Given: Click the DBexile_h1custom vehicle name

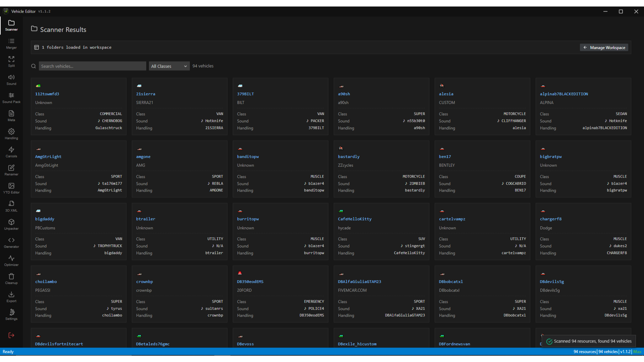Looking at the screenshot, I should pyautogui.click(x=357, y=344).
